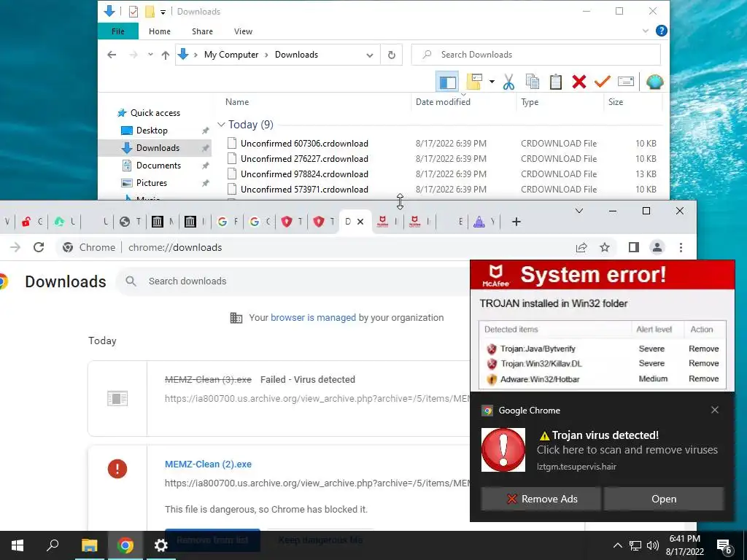Image resolution: width=747 pixels, height=560 pixels.
Task: Click the Share page icon in Chrome
Action: [581, 247]
